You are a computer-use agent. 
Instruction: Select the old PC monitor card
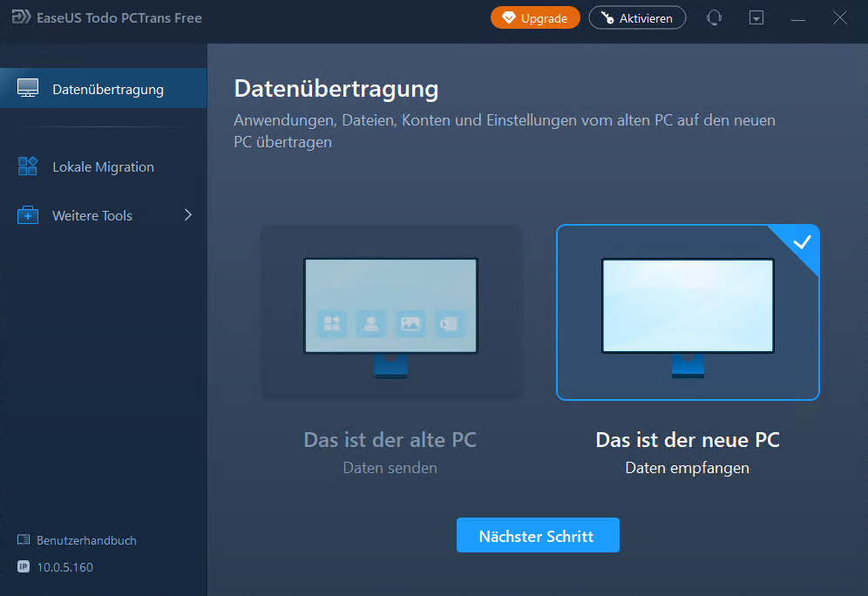390,312
